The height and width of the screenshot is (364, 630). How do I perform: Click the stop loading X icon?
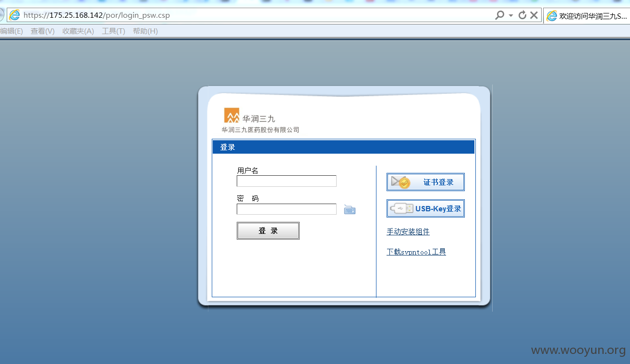[534, 15]
